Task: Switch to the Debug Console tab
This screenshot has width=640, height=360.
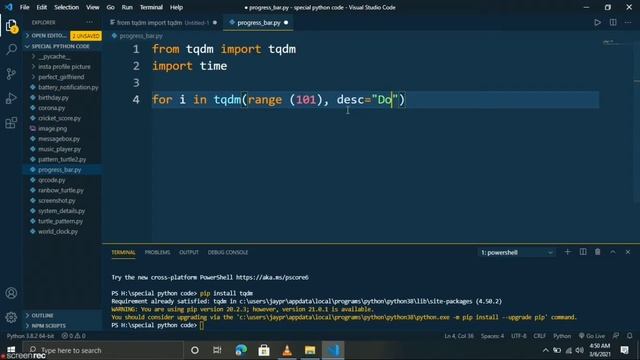Action: (x=228, y=252)
